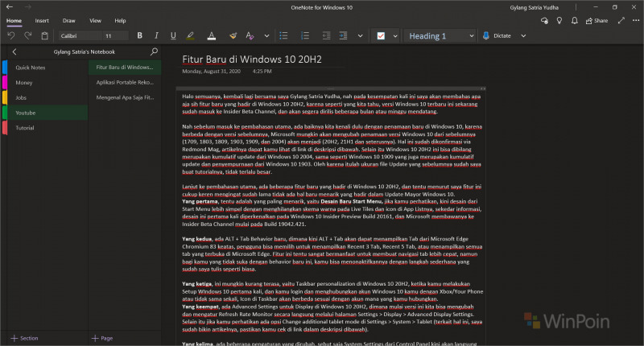Open the Home tab
The image size is (644, 346).
pyautogui.click(x=14, y=21)
